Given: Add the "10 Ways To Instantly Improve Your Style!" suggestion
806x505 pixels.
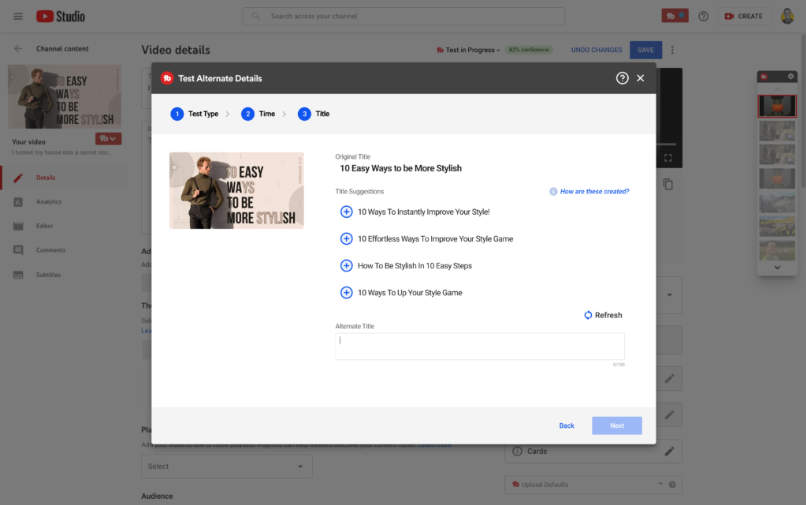Looking at the screenshot, I should click(346, 212).
